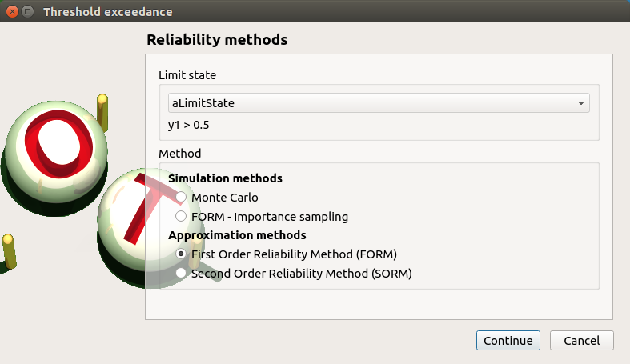Click the y1 > 0.5 formula text

189,125
